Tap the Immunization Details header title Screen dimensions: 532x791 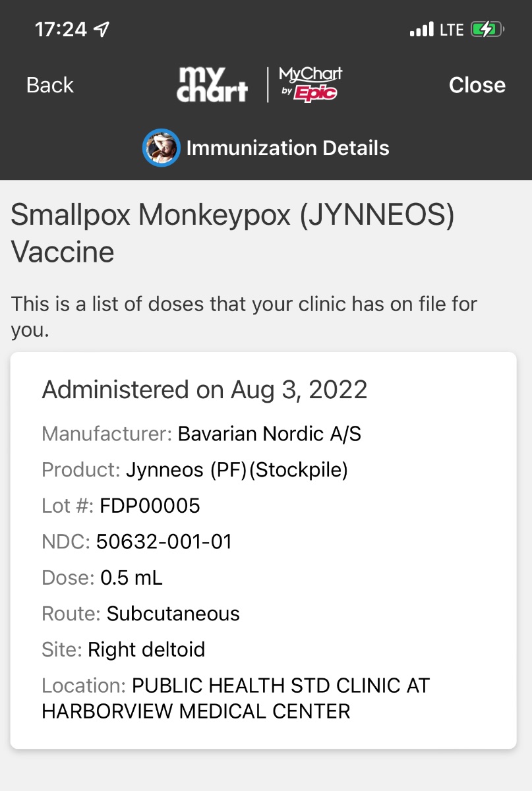(287, 148)
